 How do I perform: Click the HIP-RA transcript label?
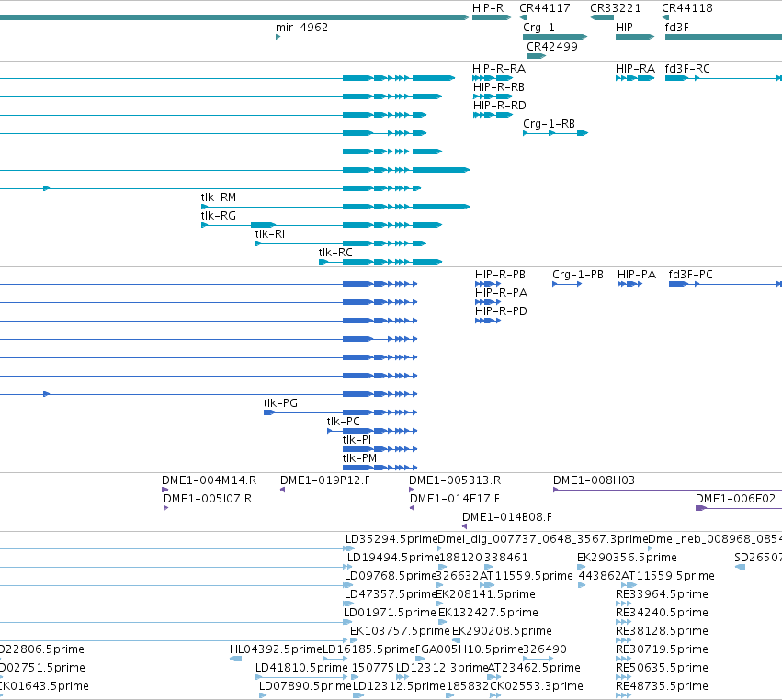click(x=635, y=69)
